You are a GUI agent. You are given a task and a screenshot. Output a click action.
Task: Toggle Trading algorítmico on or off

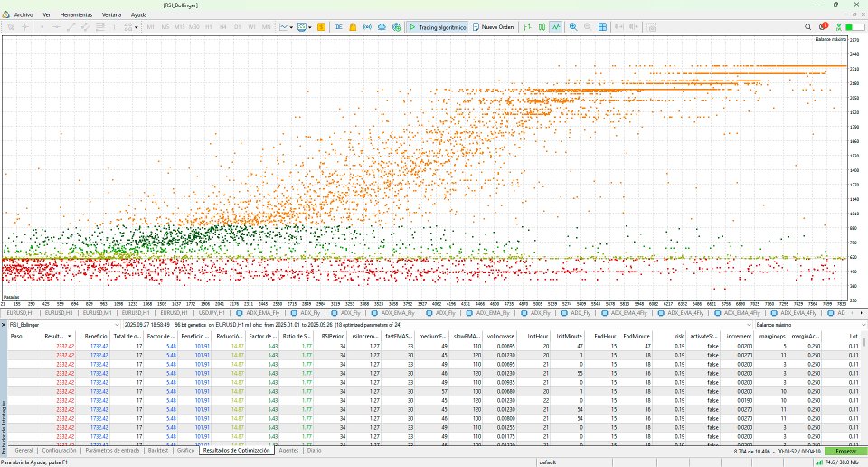(438, 27)
